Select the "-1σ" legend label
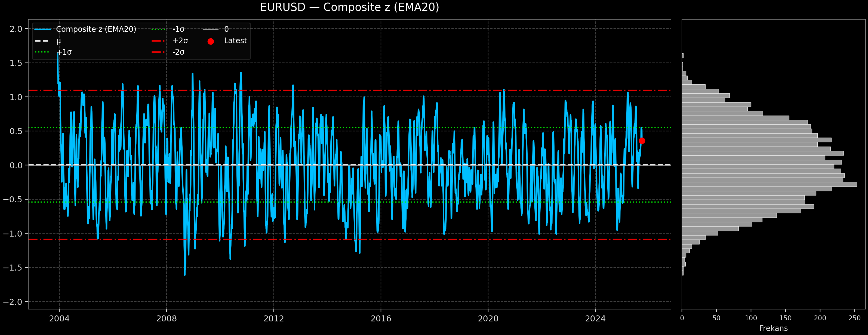 pyautogui.click(x=178, y=29)
